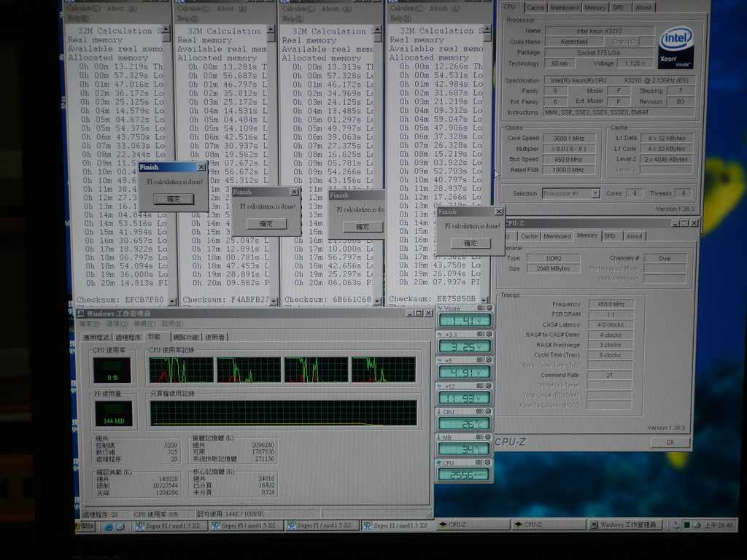Confirm 確定 in the leftmost Finish dialog
The width and height of the screenshot is (747, 560).
point(174,199)
